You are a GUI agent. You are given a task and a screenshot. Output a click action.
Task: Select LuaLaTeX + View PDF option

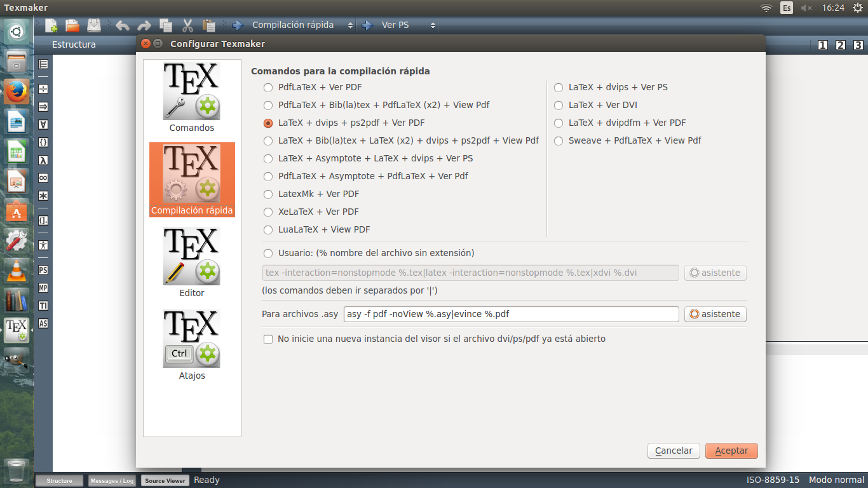point(316,229)
